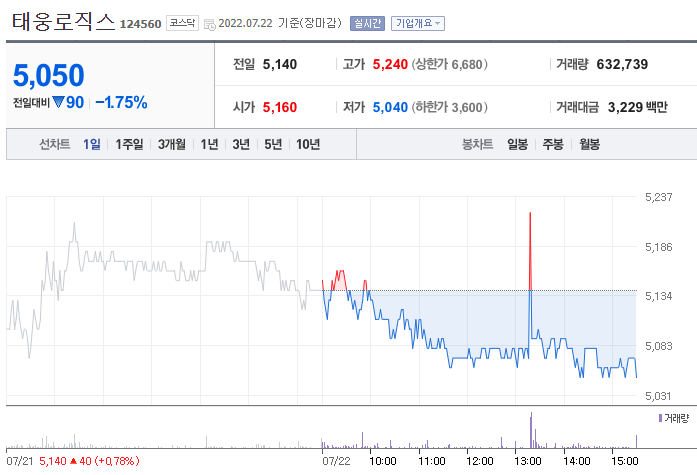Click the 13:00 time axis label
The image size is (697, 475).
pos(528,461)
